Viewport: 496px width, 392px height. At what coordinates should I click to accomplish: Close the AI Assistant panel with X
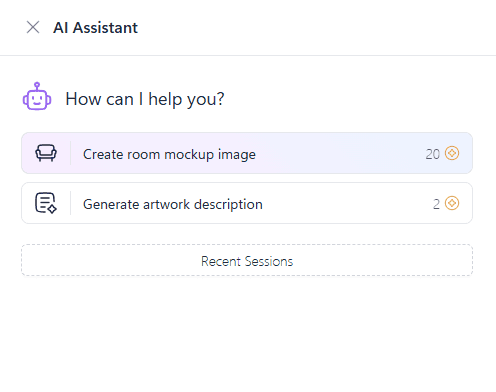pos(33,27)
